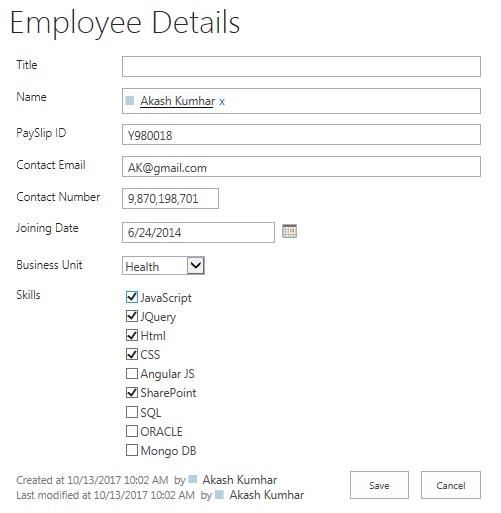Screen dimensions: 501x513
Task: Focus the Title input field
Action: (301, 66)
